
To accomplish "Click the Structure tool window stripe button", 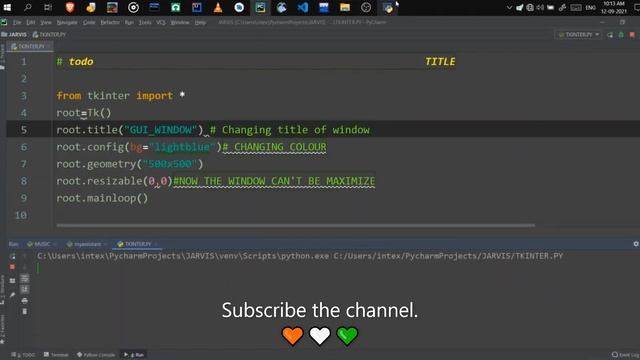I will point(2,290).
